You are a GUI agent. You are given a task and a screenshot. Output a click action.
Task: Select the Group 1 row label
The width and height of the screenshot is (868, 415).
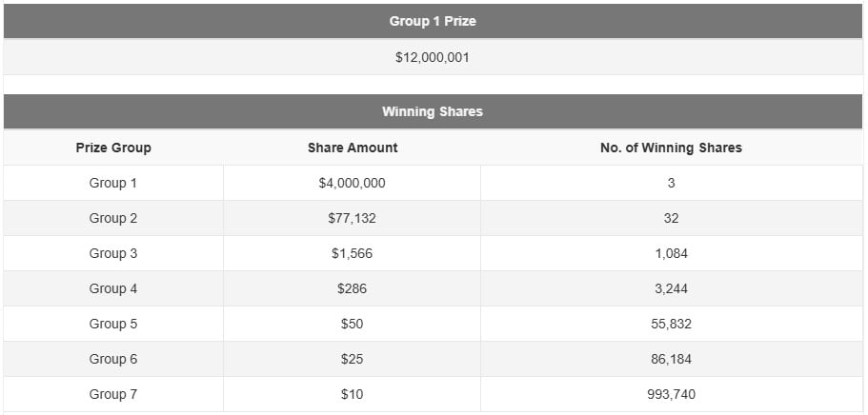click(x=113, y=183)
